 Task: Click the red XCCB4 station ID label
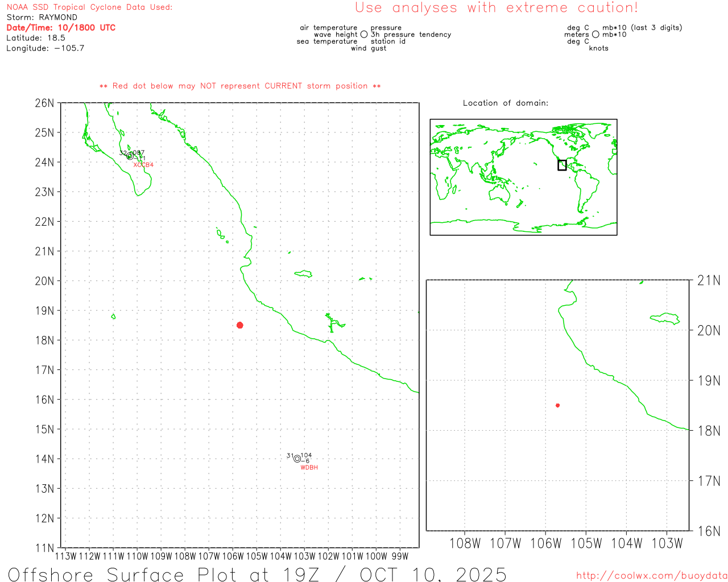click(143, 165)
